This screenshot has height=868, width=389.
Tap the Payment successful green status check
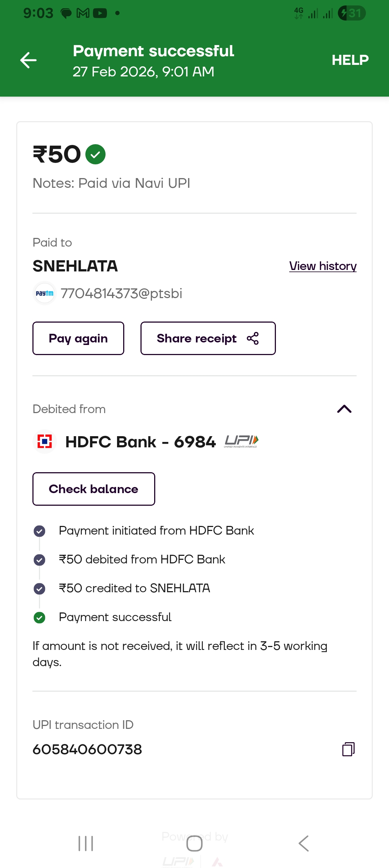coord(39,617)
